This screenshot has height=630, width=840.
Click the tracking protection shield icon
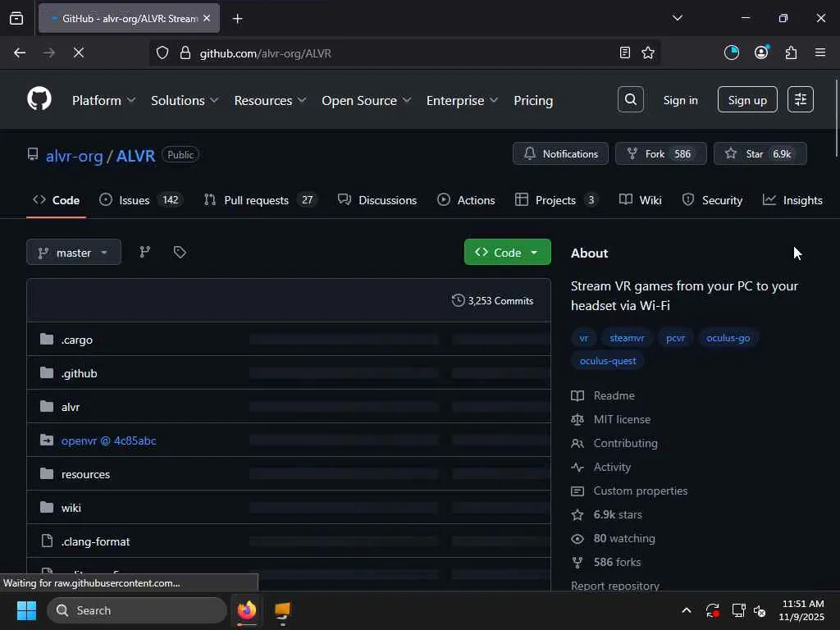(162, 52)
